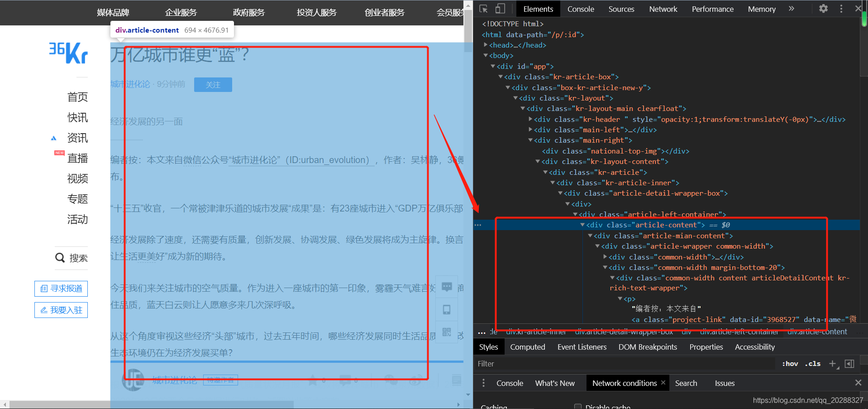868x409 pixels.
Task: Switch to the Console tab
Action: [x=581, y=9]
